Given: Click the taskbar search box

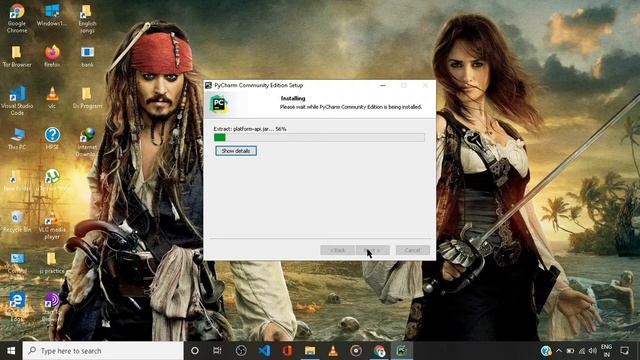Looking at the screenshot, I should coord(103,351).
